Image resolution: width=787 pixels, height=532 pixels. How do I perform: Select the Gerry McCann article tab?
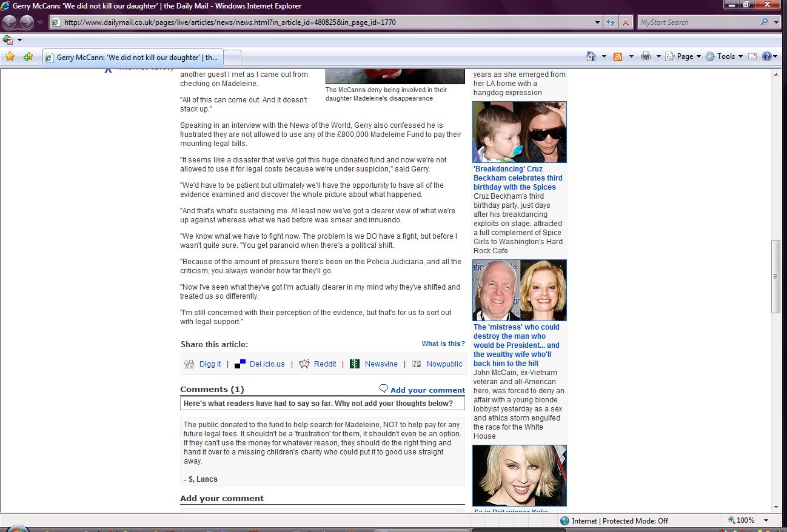(133, 58)
